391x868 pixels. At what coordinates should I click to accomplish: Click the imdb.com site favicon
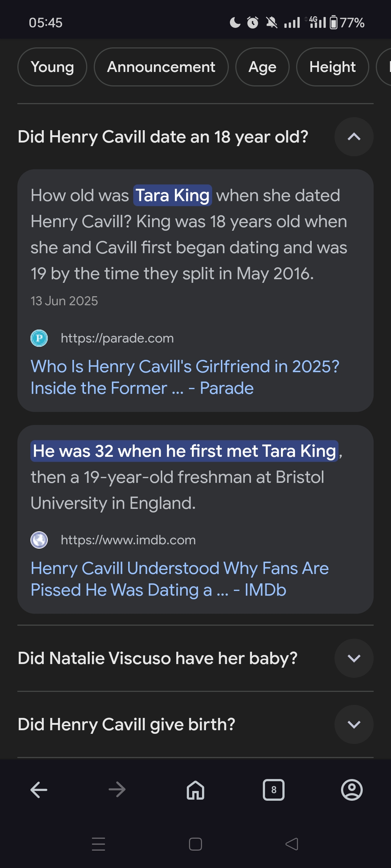coord(39,540)
